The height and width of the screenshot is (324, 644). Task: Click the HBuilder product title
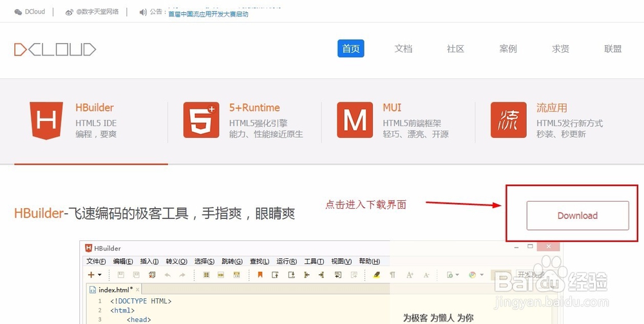(95, 108)
